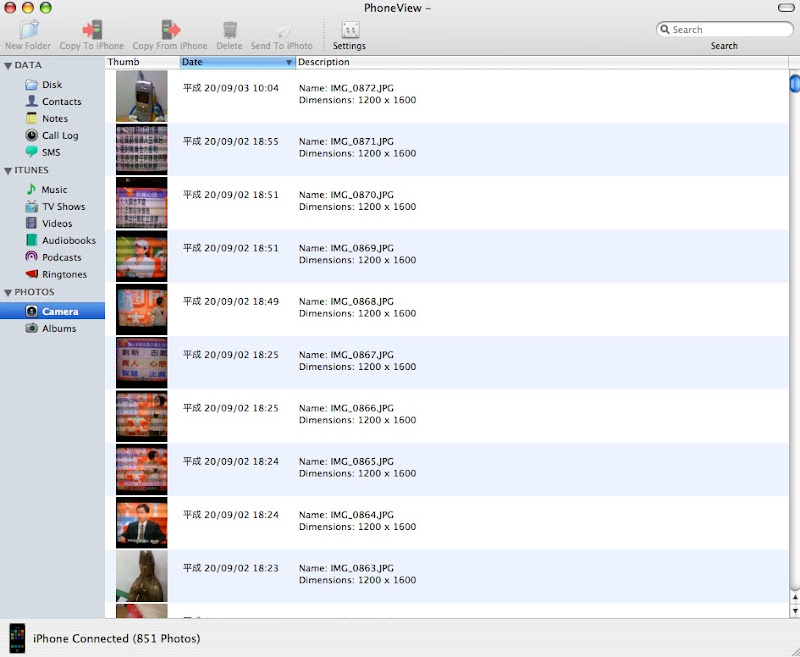Collapse the DATA section triangle
800x657 pixels.
(8, 66)
